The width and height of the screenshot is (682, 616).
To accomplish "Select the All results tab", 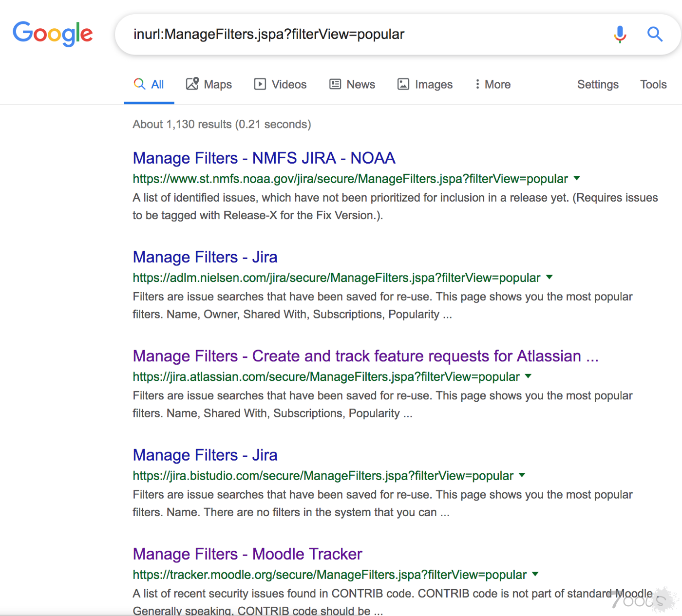I will (149, 84).
